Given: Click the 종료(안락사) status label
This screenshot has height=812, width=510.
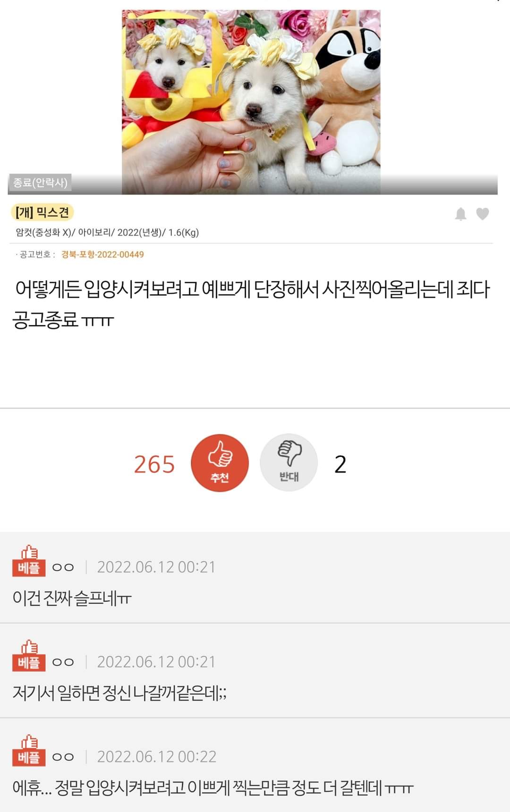Looking at the screenshot, I should point(40,182).
